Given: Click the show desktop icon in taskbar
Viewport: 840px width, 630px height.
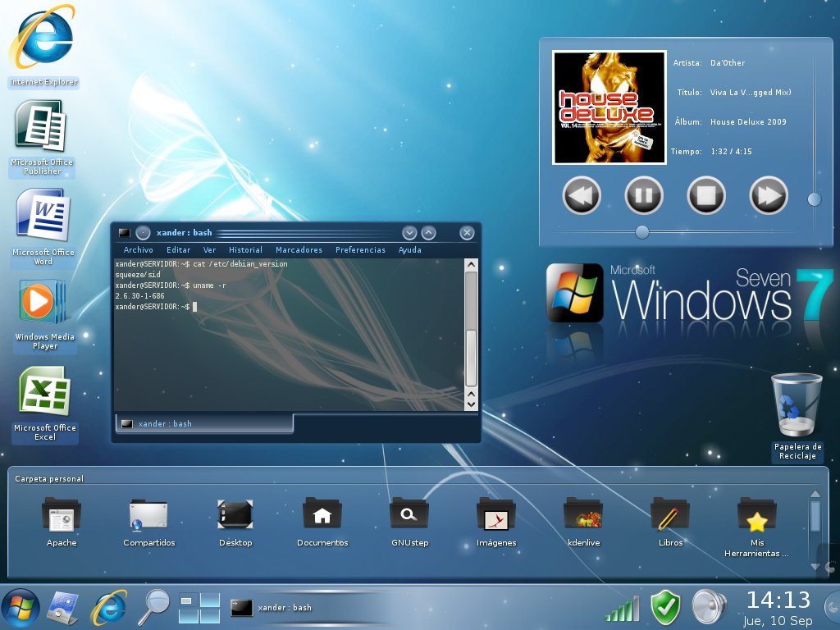Looking at the screenshot, I should coord(63,608).
